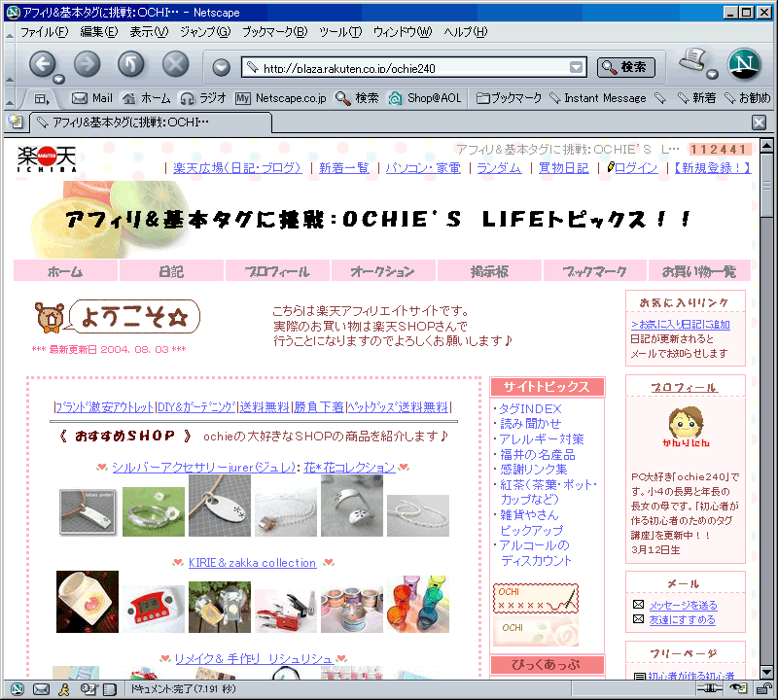778x700 pixels.
Task: Open Instant Message toolbar link
Action: 598,98
